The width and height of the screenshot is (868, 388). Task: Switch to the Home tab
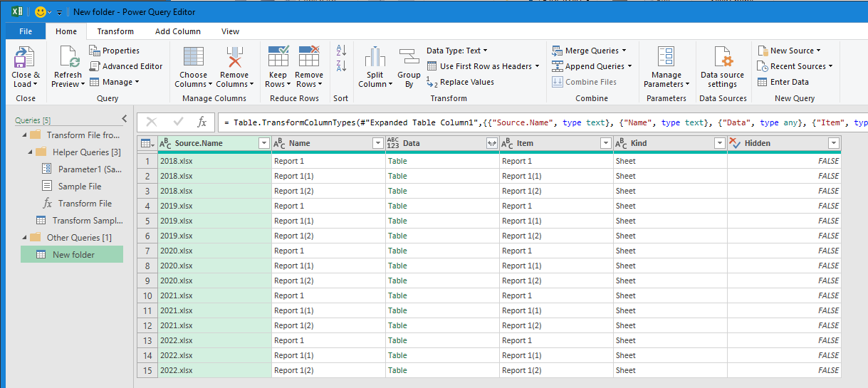pos(66,31)
